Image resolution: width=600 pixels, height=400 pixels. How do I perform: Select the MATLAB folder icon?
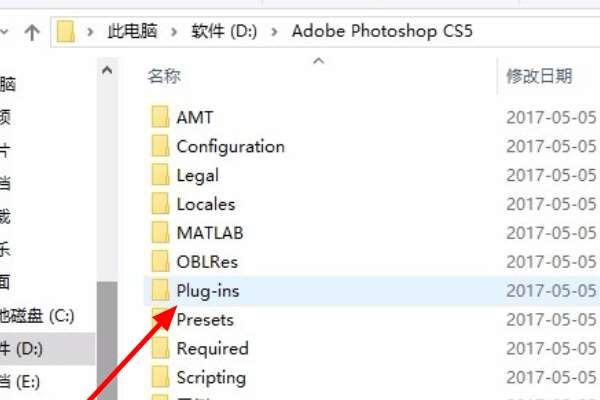160,232
